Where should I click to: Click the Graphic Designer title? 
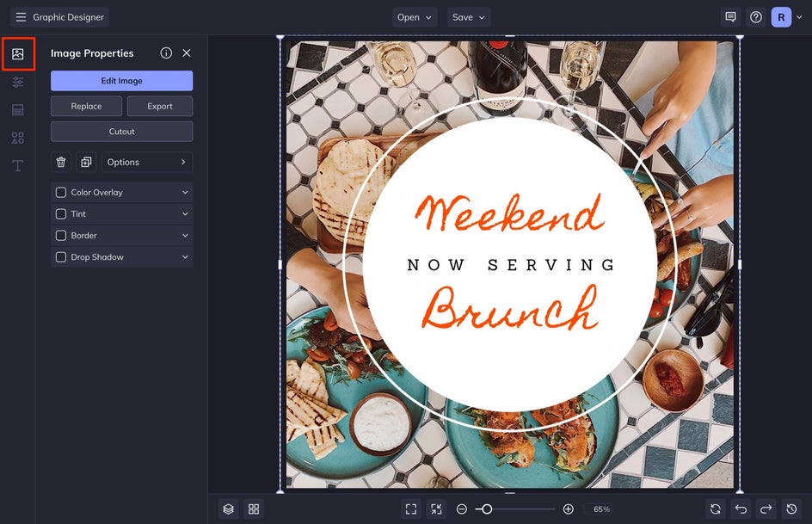click(68, 17)
